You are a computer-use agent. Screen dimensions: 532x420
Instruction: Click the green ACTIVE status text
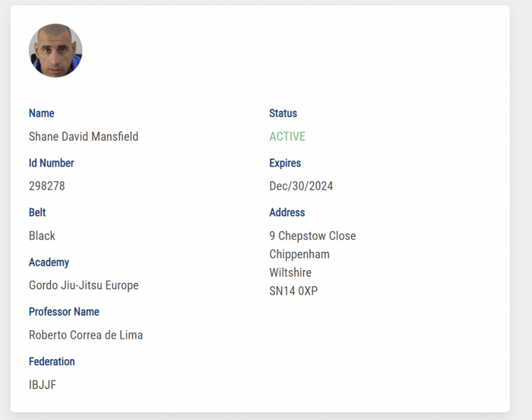tap(287, 137)
